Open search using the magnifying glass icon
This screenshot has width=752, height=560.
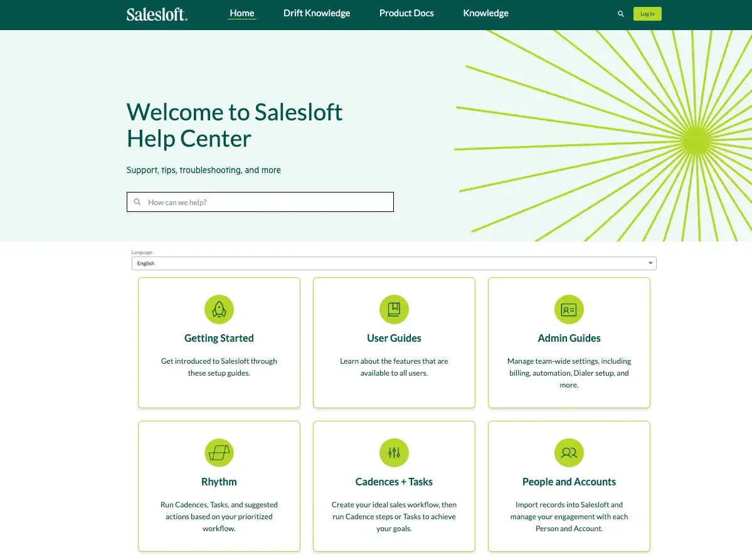tap(620, 13)
